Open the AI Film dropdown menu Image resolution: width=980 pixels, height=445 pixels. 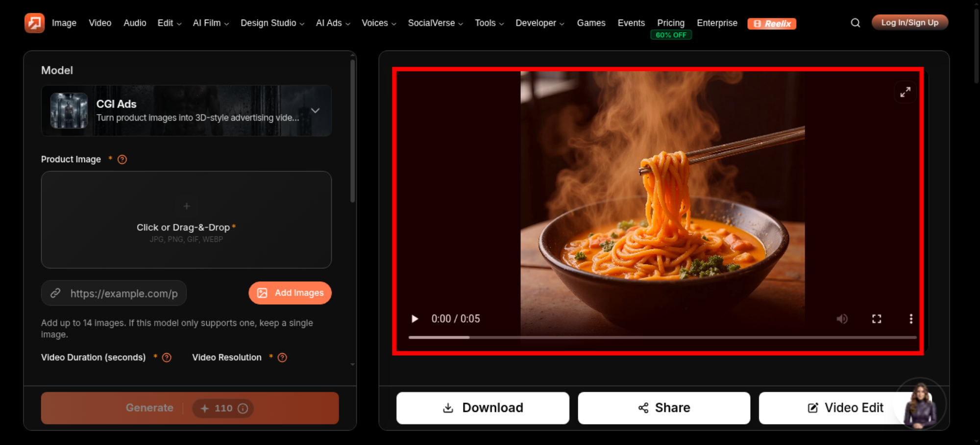tap(211, 23)
